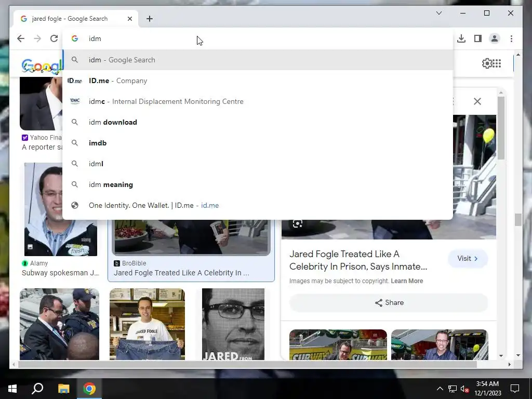Image resolution: width=532 pixels, height=399 pixels.
Task: Click the address bar text idm
Action: point(95,38)
